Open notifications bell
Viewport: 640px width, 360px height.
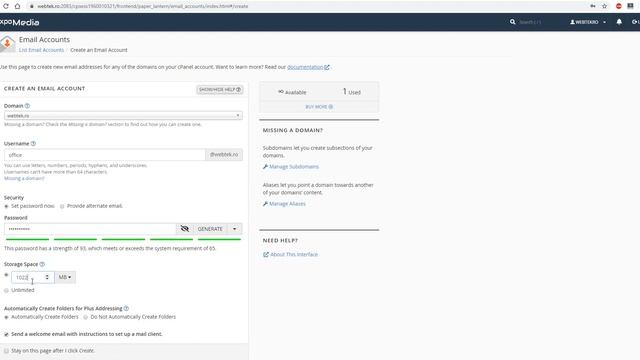tap(619, 22)
